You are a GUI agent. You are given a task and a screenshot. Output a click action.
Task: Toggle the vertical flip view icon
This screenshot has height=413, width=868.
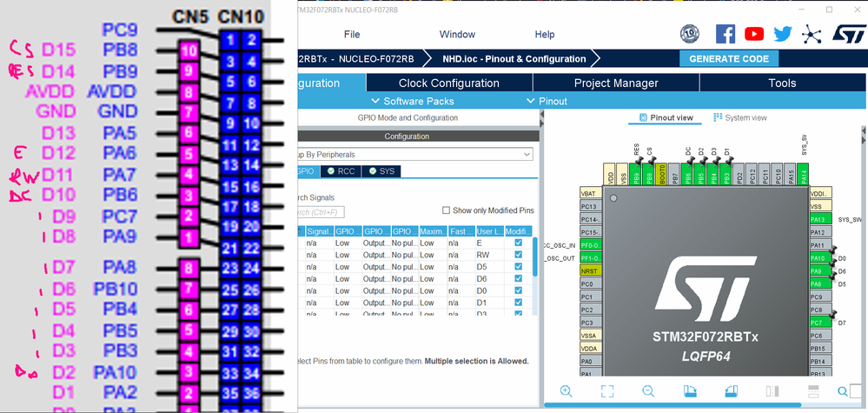point(772,391)
